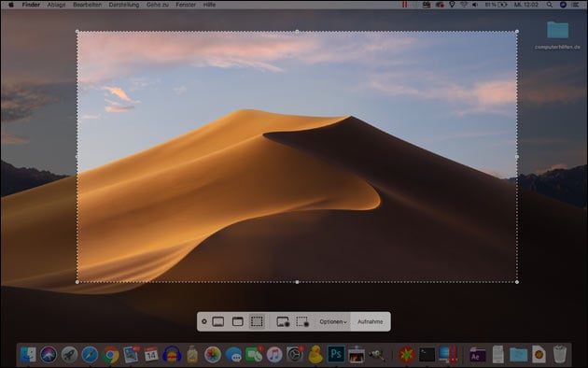The image size is (588, 368).
Task: Open the Fenster menu
Action: pos(186,5)
